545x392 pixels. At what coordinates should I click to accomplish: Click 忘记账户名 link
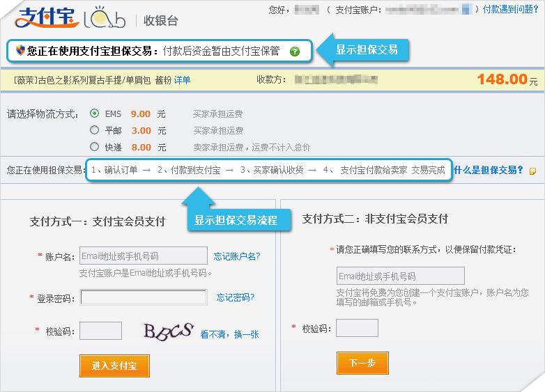(x=237, y=256)
